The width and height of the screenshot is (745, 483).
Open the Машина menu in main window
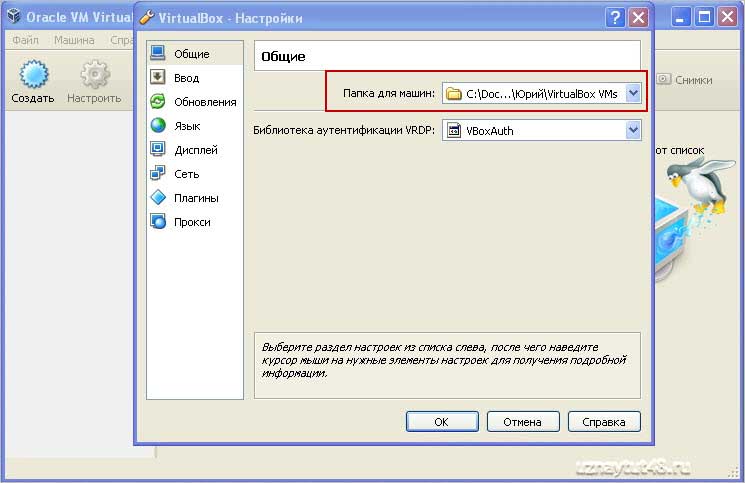[74, 40]
